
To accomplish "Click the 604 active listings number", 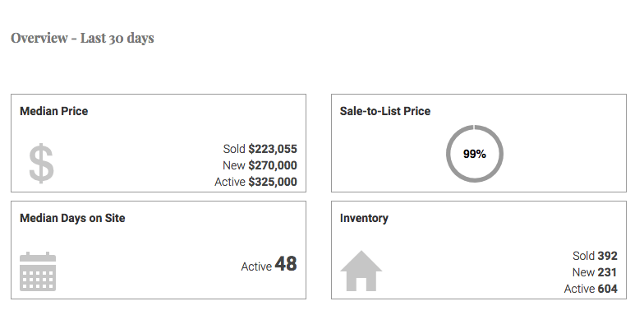I will point(607,289).
